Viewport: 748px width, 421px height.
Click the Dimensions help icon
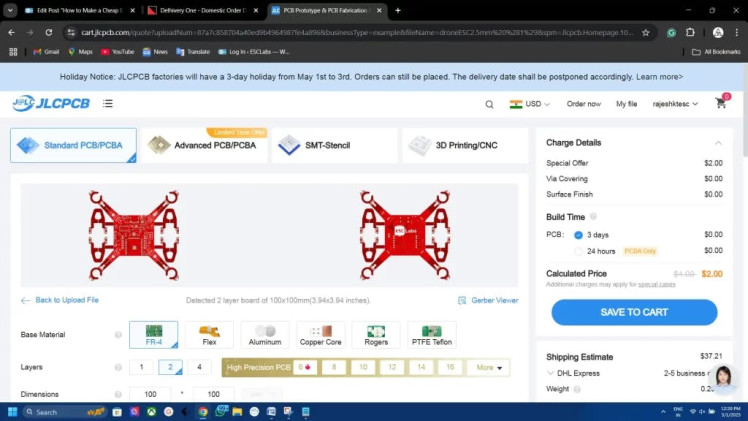(x=118, y=394)
